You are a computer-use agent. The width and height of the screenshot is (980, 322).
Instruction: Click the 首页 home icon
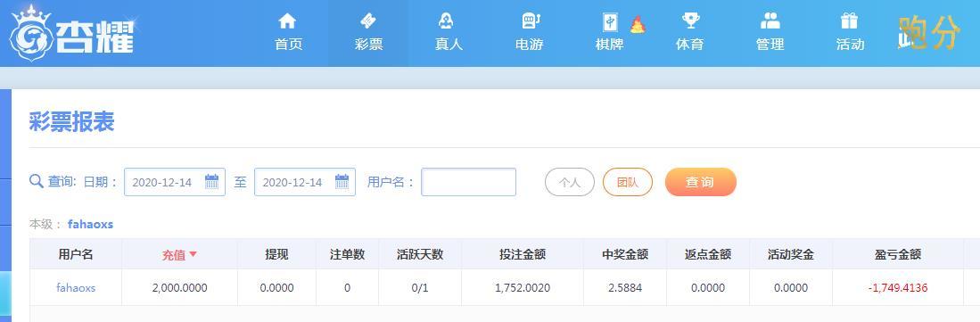tap(287, 21)
